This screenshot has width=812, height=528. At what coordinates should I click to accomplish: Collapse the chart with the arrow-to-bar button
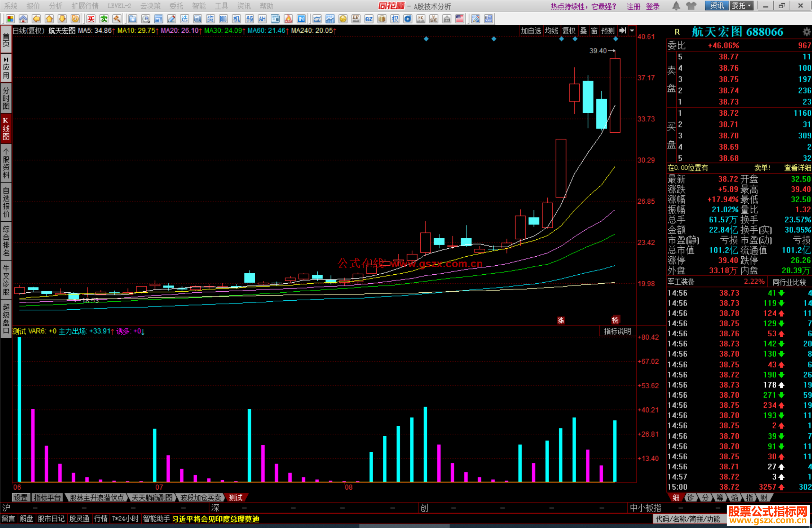(x=623, y=31)
